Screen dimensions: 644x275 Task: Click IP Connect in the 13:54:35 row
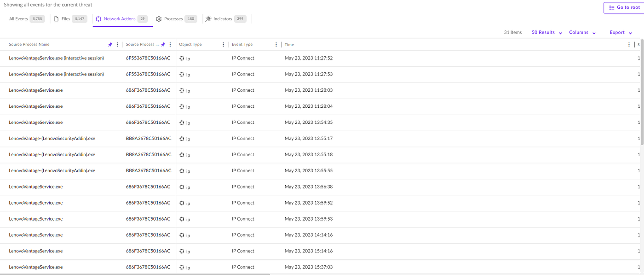click(x=243, y=123)
